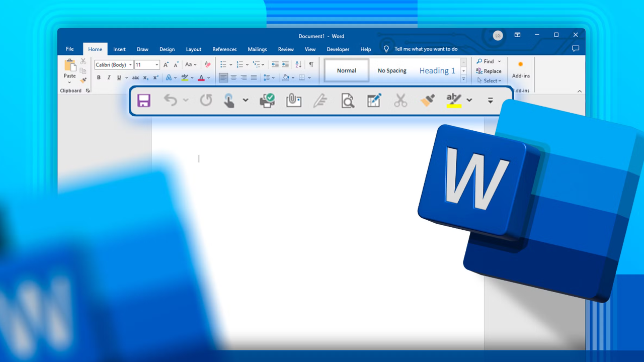644x362 pixels.
Task: Open Text Effects and Typography icon
Action: tap(169, 77)
